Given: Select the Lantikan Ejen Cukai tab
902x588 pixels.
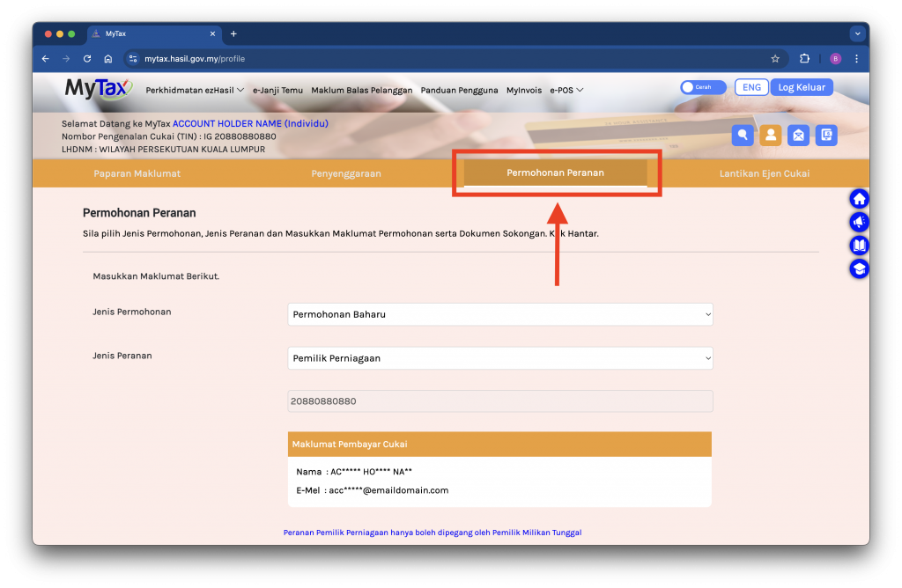Looking at the screenshot, I should coord(764,173).
